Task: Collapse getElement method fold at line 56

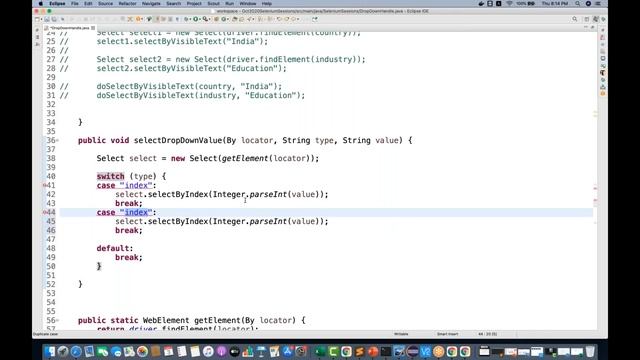Action: [57, 320]
